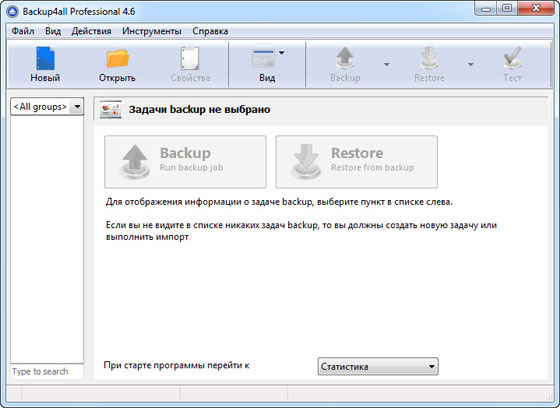Click the 'Задачи backup не выбрано' heading

199,109
